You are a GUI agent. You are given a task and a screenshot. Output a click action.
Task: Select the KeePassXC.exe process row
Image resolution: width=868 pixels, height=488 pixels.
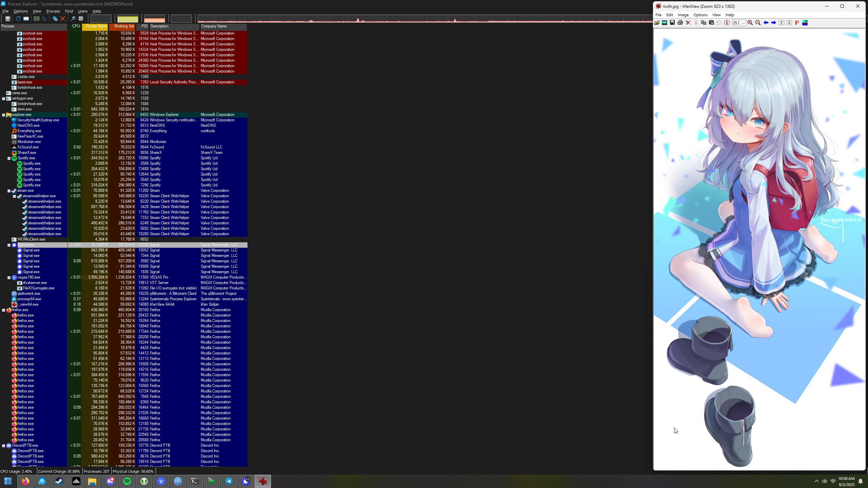pyautogui.click(x=124, y=136)
